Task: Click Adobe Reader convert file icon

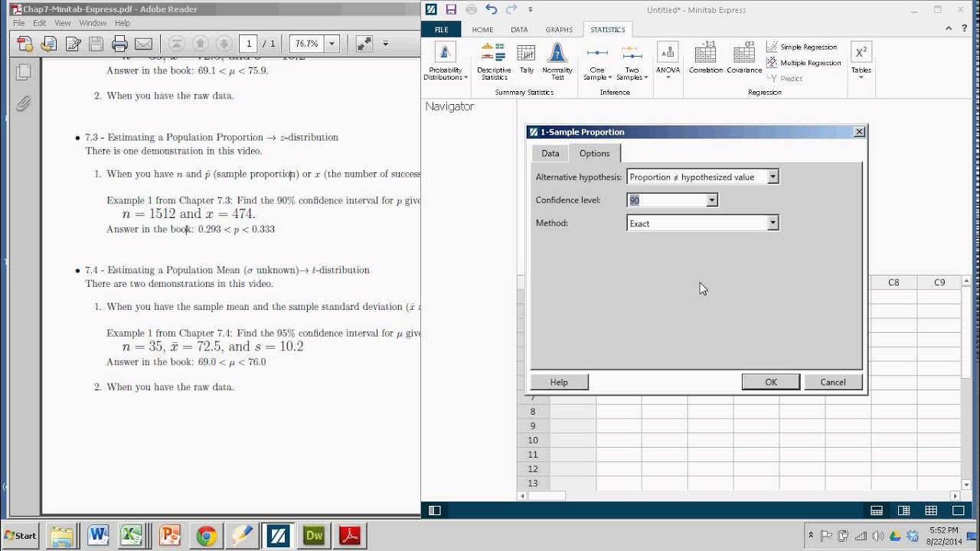Action: pos(49,44)
